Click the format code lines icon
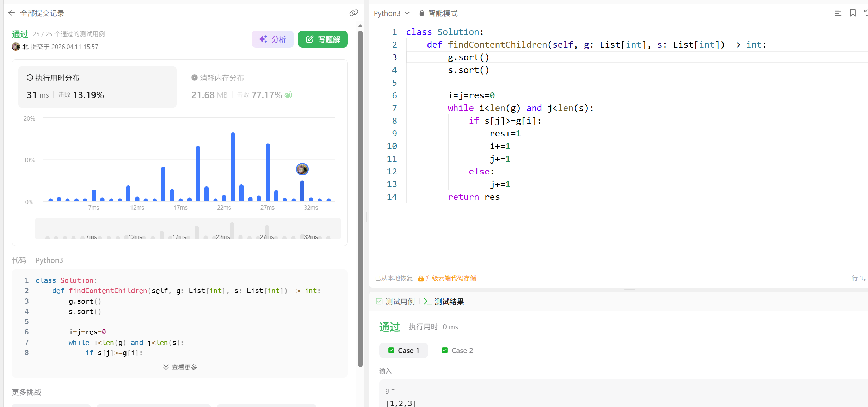Image resolution: width=868 pixels, height=407 pixels. pos(838,13)
